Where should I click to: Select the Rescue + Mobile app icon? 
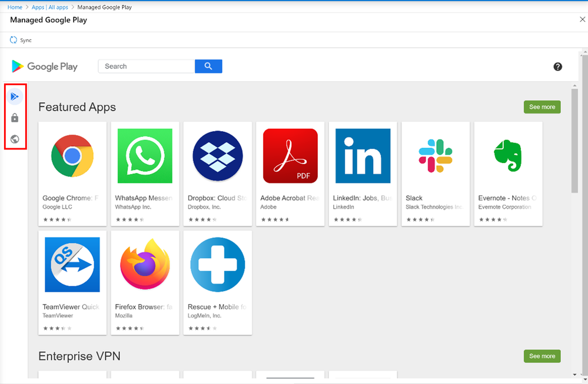coord(218,265)
